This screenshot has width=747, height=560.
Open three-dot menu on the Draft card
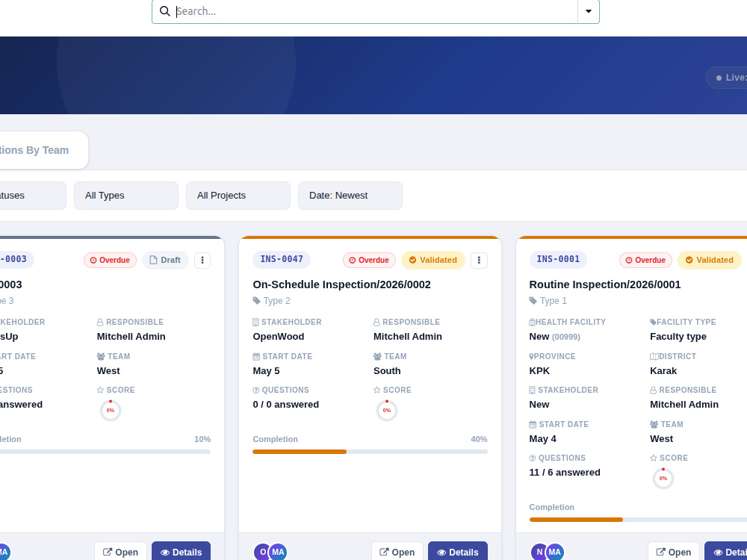[x=202, y=260]
